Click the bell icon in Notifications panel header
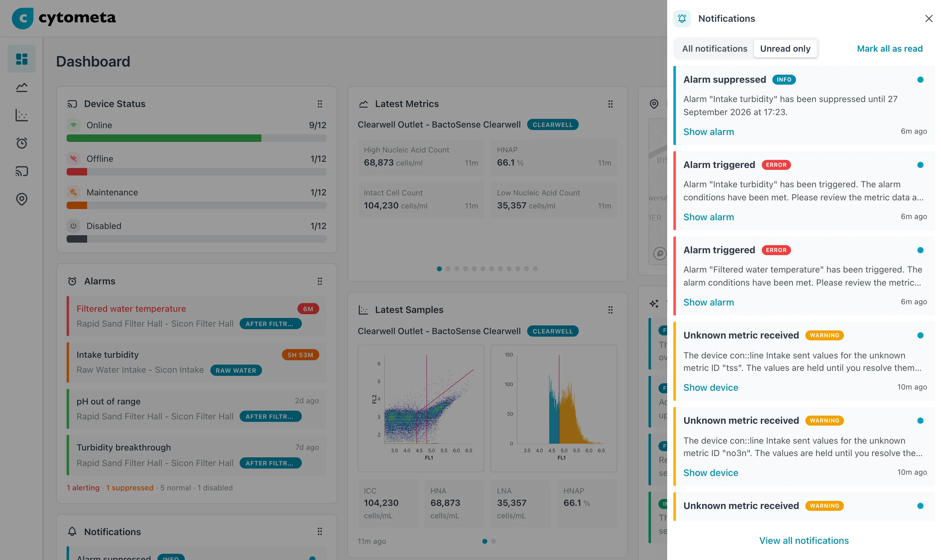The height and width of the screenshot is (560, 941). (682, 18)
